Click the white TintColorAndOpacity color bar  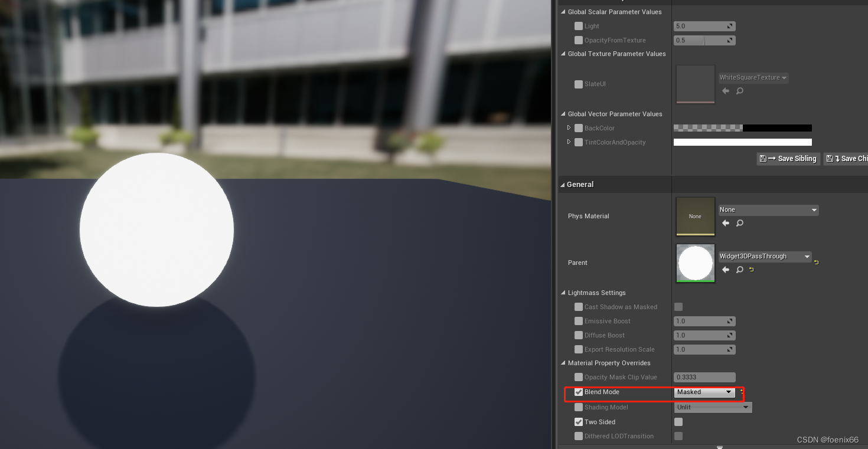[x=742, y=142]
